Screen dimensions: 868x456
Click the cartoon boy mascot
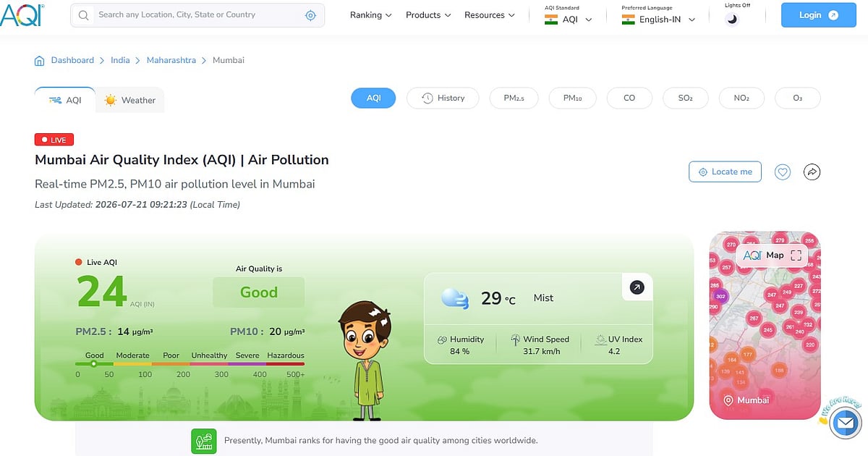point(365,359)
